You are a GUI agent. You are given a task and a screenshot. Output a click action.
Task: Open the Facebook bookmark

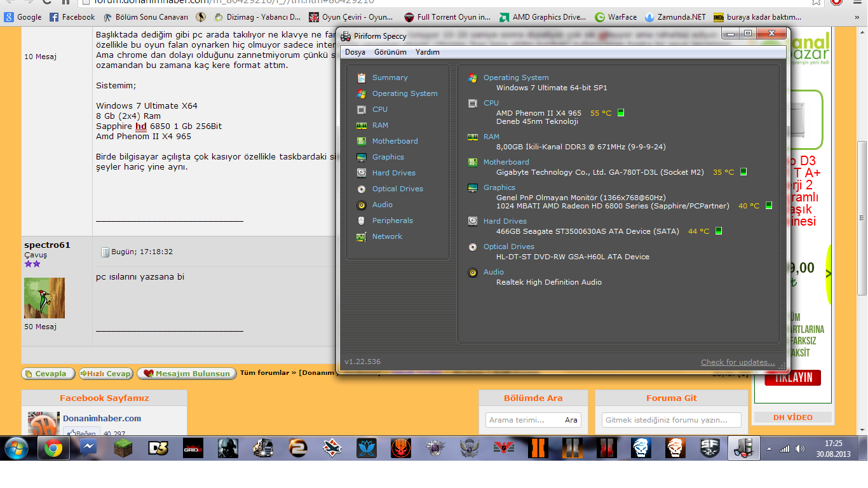tap(72, 17)
